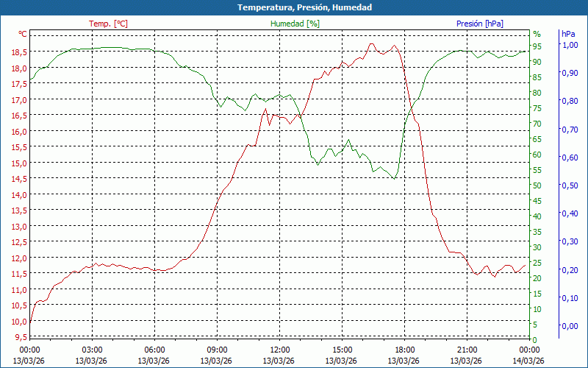588x368 pixels.
Task: Select the red "Temp. [°C]" legend label
Action: coord(108,24)
